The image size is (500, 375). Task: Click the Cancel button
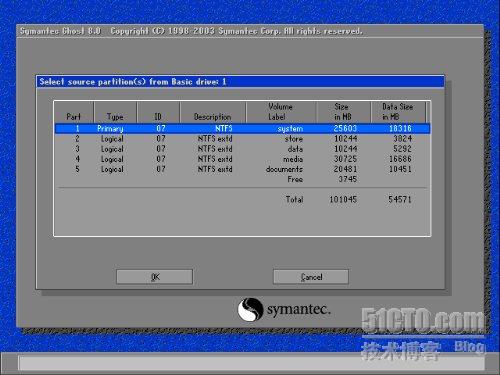tap(311, 277)
